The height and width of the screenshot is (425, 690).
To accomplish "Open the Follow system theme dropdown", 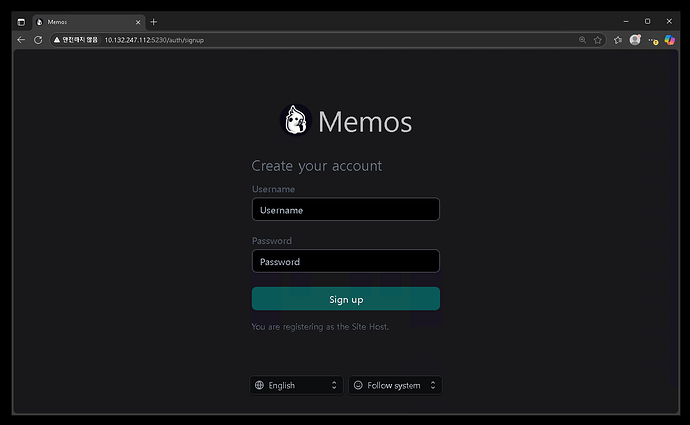I will coord(395,385).
